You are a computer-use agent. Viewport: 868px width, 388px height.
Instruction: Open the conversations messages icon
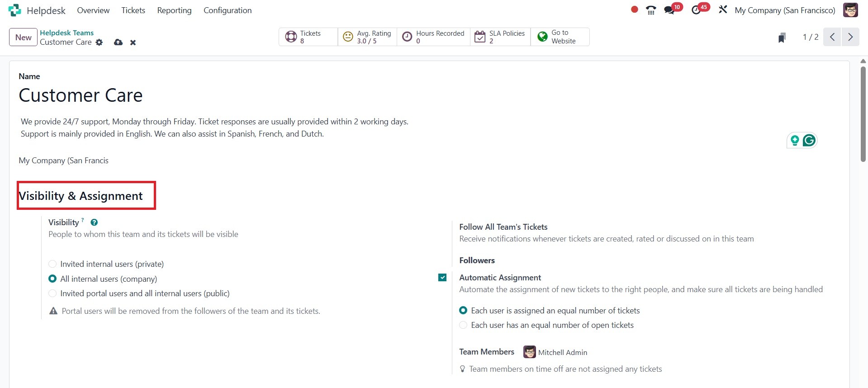point(669,10)
